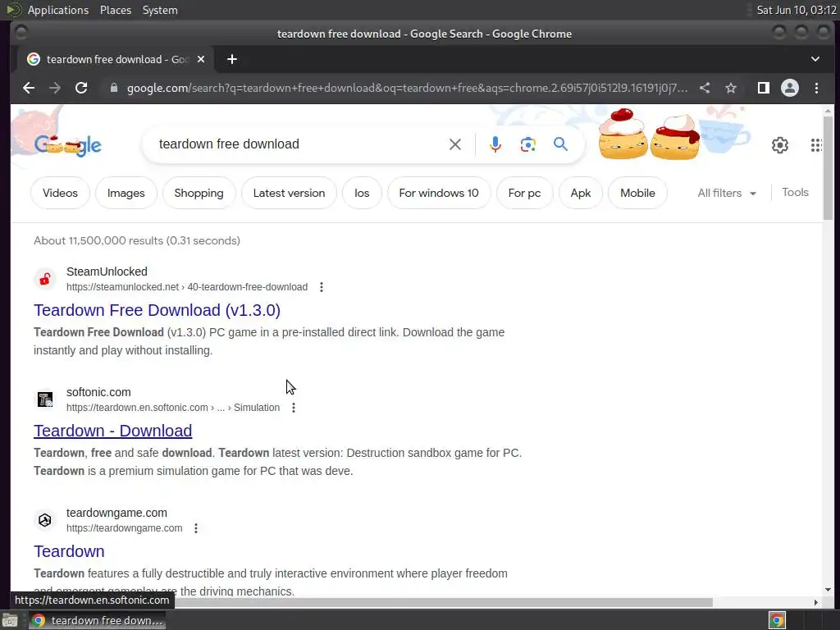Click the padlock site info icon

[113, 88]
